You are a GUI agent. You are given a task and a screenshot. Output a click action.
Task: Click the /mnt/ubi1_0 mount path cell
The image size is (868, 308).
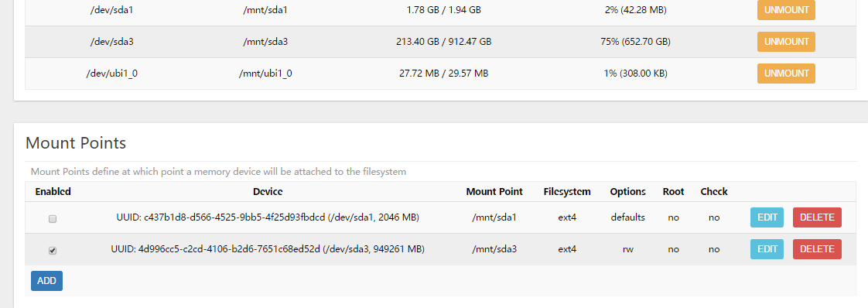point(265,73)
